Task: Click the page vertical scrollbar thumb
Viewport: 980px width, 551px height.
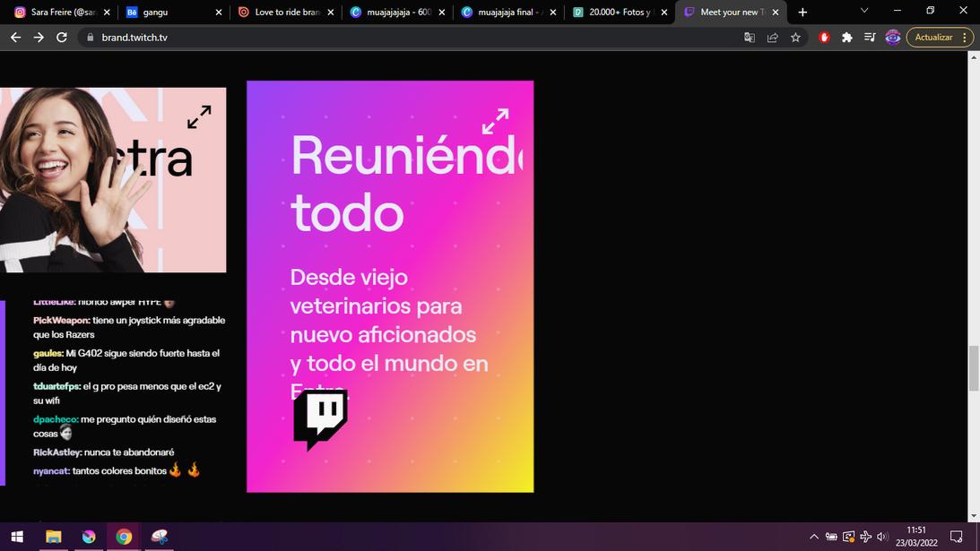Action: coord(973,368)
